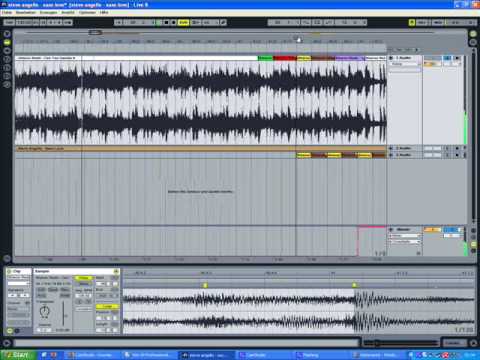Open the Ansicht menu
480x360 pixels.
click(68, 12)
